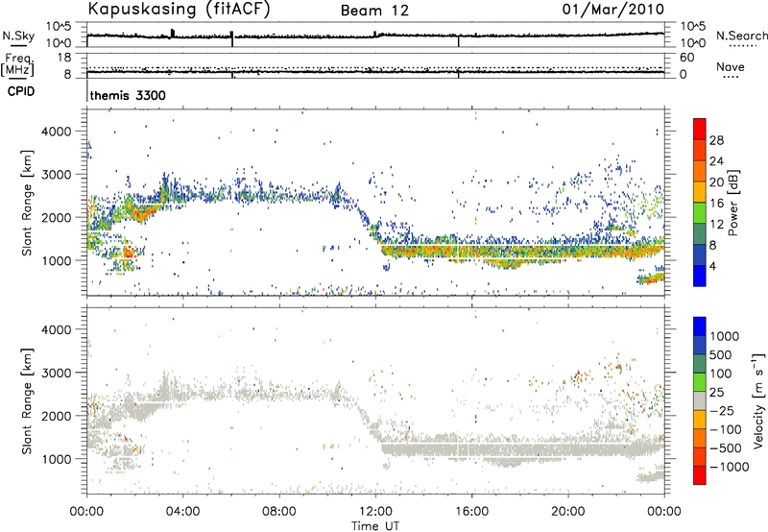Screen dimensions: 768x532
Task: Pick the blue Velocity segment above 1000
Action: [x=700, y=326]
